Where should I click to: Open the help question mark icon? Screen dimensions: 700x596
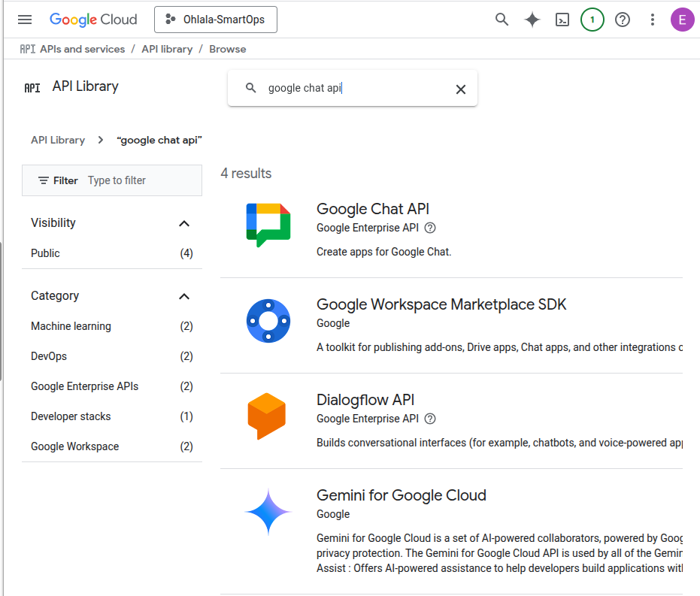click(622, 20)
